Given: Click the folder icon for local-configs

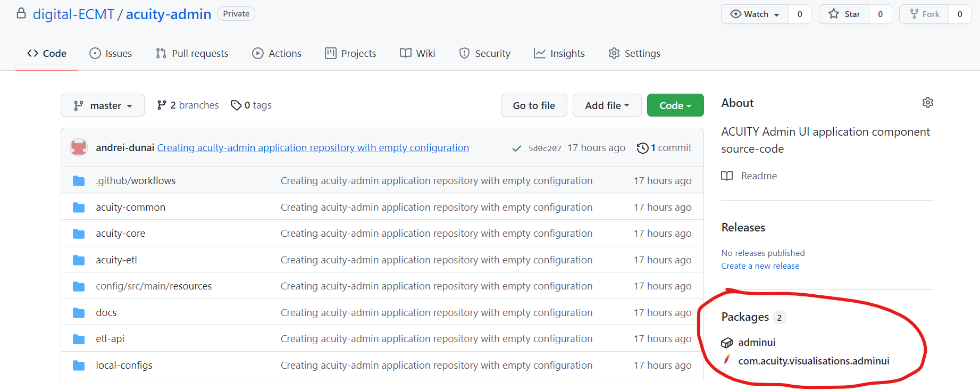Looking at the screenshot, I should click(79, 366).
